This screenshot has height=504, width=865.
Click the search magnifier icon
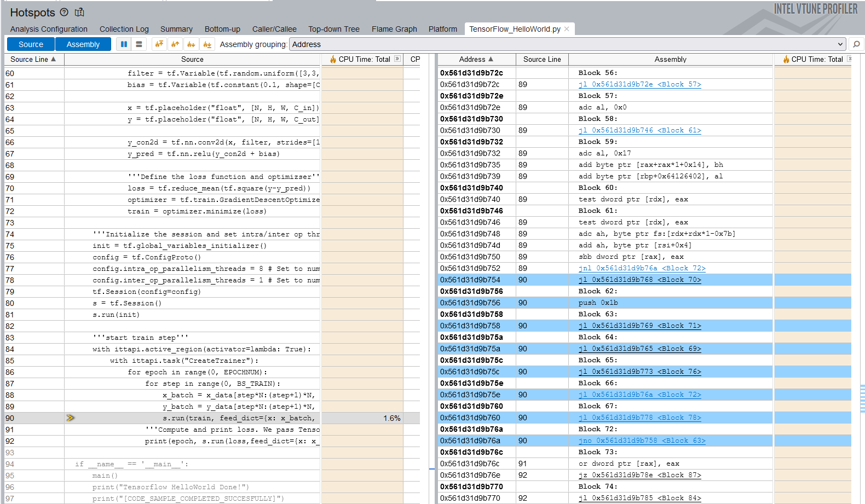[856, 44]
